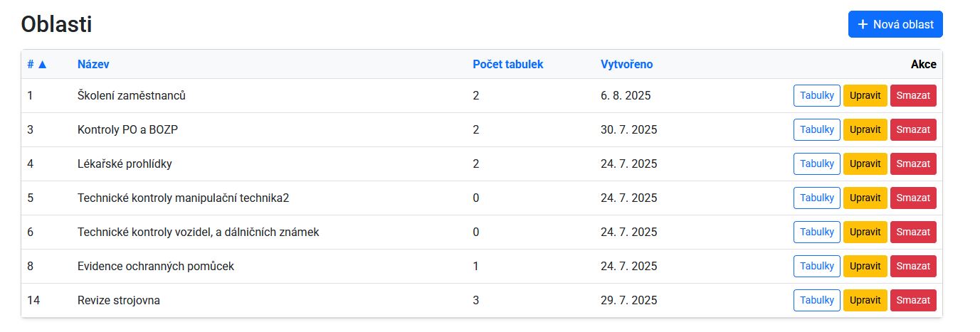Viewport: 980px width, 332px height.
Task: Sort by Vytvořeno date column
Action: tap(626, 64)
